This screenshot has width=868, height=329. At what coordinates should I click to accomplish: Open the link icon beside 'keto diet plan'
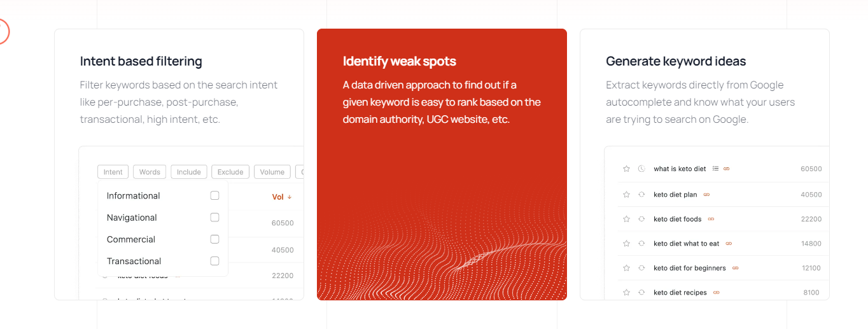706,195
